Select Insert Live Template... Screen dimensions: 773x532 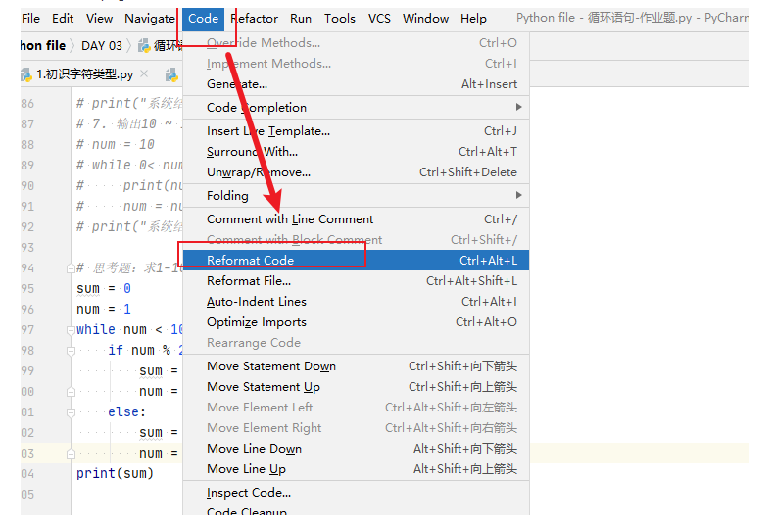(x=356, y=131)
